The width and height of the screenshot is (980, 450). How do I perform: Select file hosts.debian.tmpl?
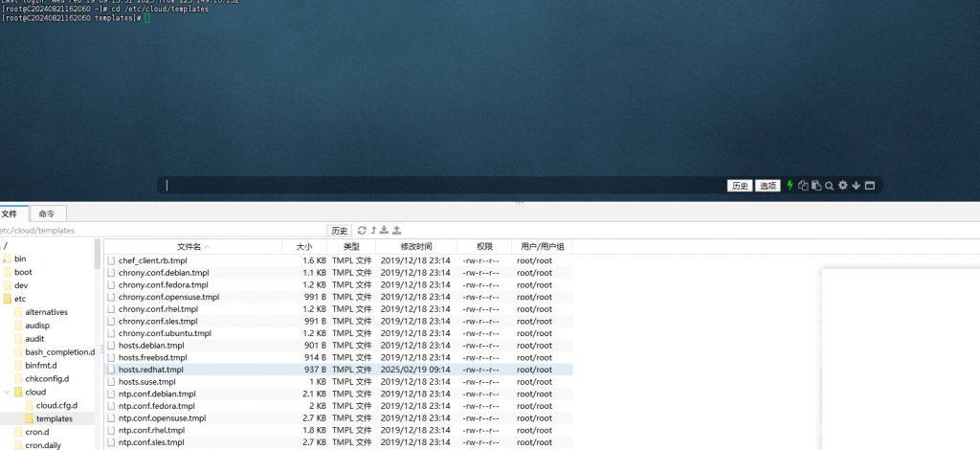point(151,346)
